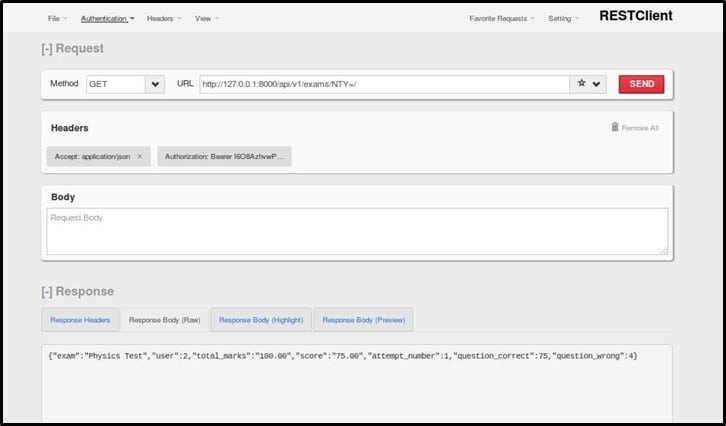Open the Method dropdown arrow
Image resolution: width=726 pixels, height=426 pixels.
[x=154, y=84]
